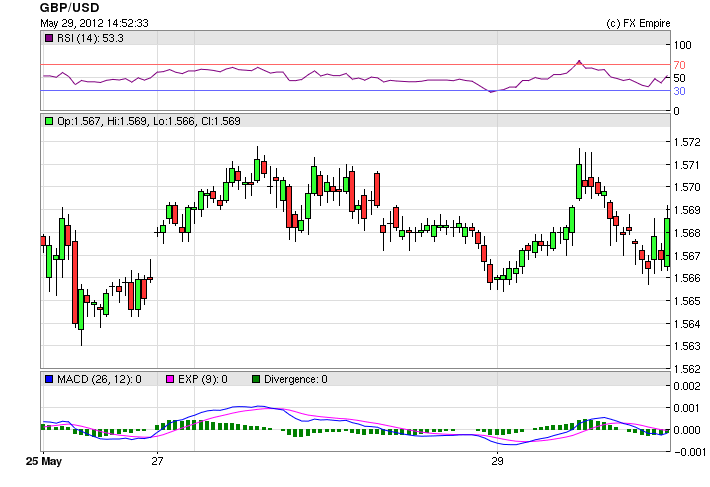Select the GBP/USD chart title

[70, 8]
